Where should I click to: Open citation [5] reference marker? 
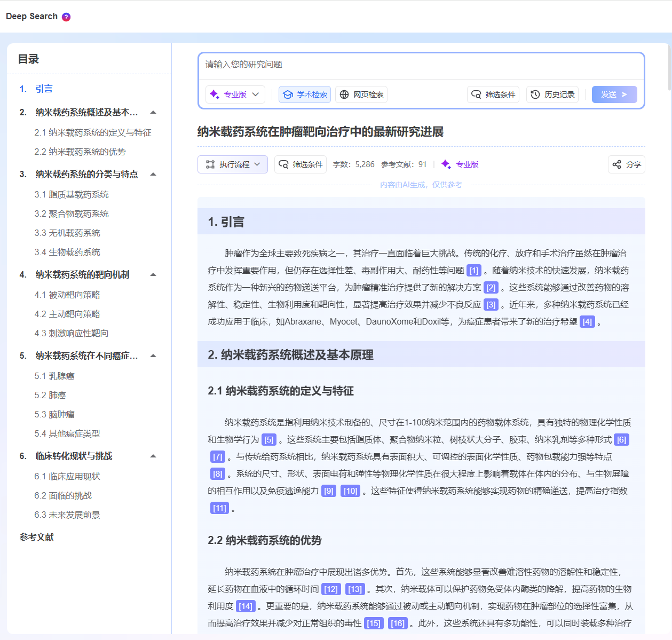[x=269, y=440]
